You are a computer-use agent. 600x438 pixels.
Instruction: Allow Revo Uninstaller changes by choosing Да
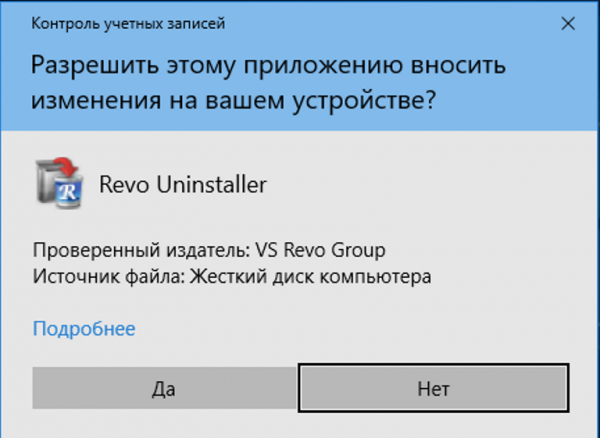point(165,388)
